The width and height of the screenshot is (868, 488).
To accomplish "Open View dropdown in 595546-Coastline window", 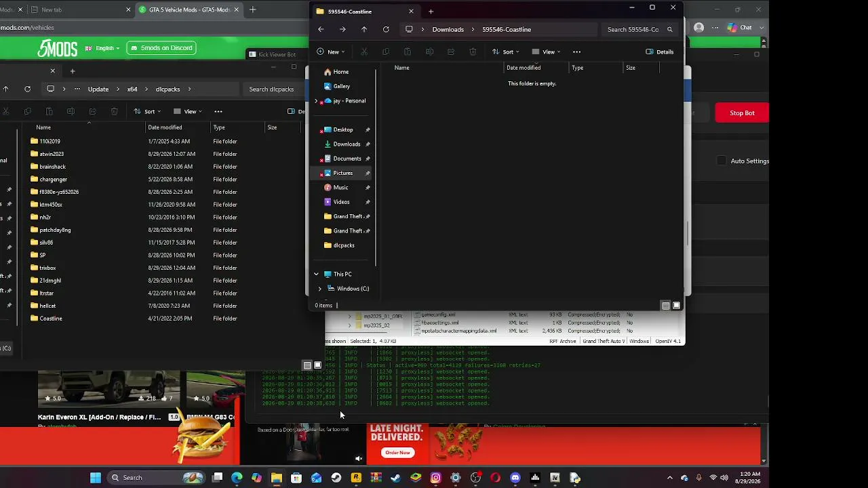I will (546, 52).
